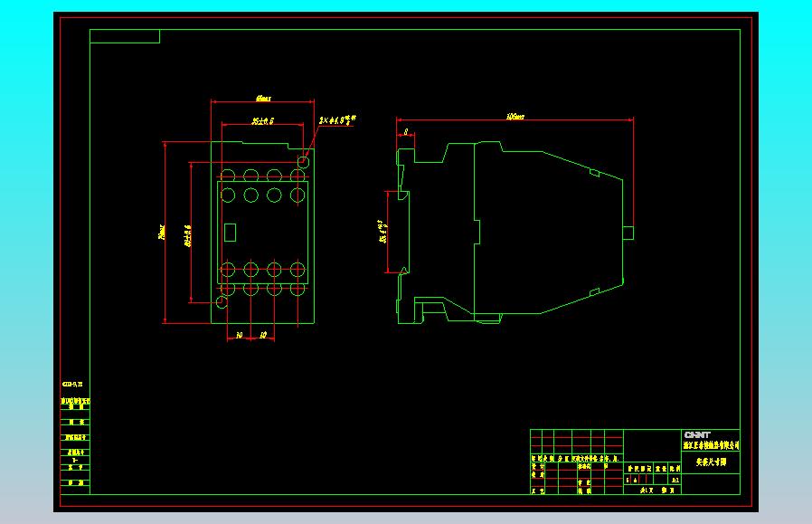812x524 pixels.
Task: Select the vertical 78max height dimension text
Action: [x=162, y=232]
